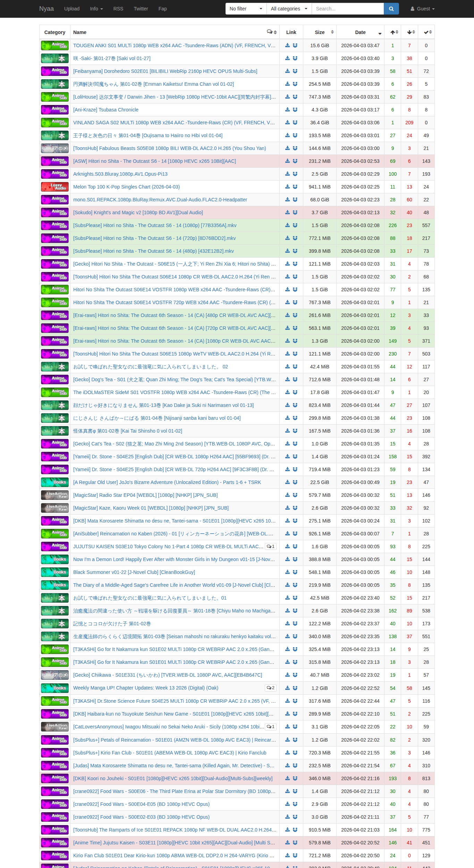Open magnet link for SubsPlease Hitori no Shita 1080p
This screenshot has width=474, height=868.
(295, 225)
